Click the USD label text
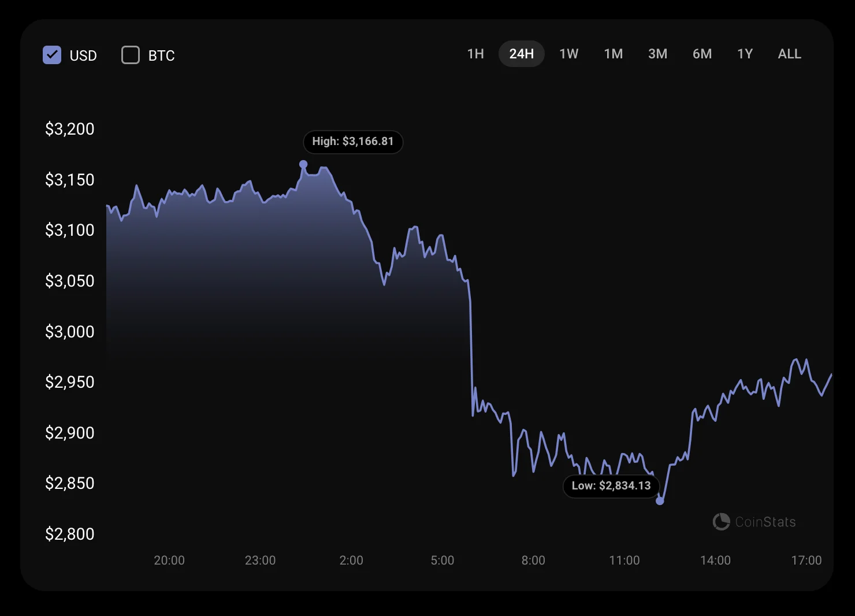The height and width of the screenshot is (616, 855). pyautogui.click(x=83, y=55)
